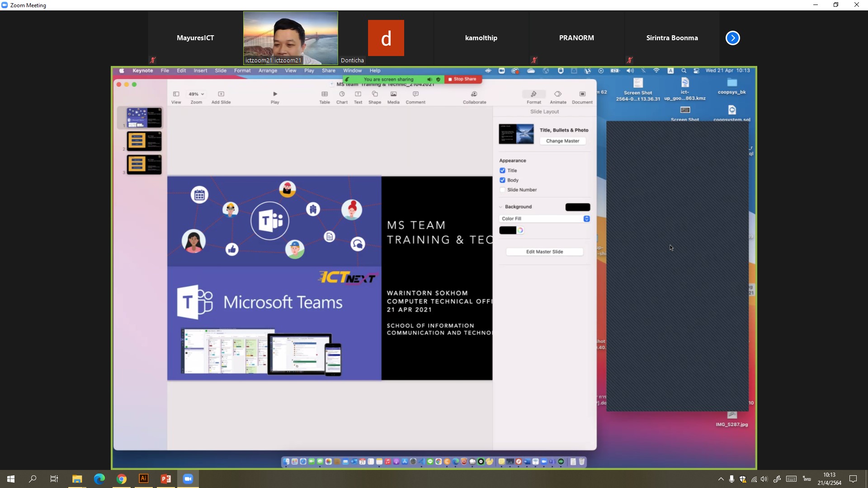Click the ictzoom21 video tile

[291, 38]
